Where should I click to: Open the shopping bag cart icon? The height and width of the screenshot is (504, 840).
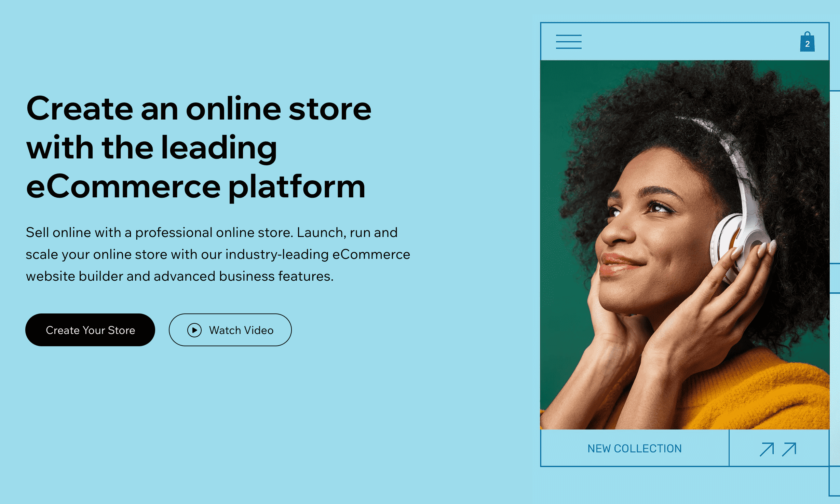(x=807, y=42)
